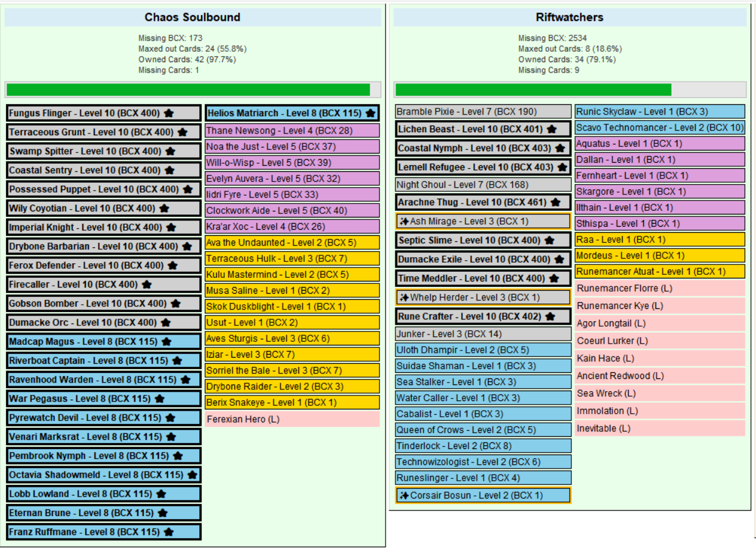Select Queen of Crows card
Image resolution: width=756 pixels, height=549 pixels.
(484, 430)
